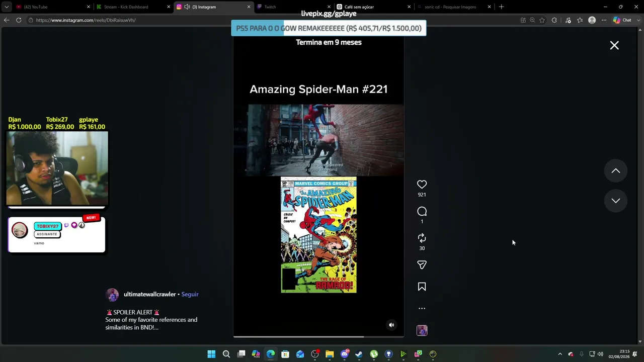The image size is (644, 362).
Task: Share the reel with the paper-plane icon
Action: (422, 265)
